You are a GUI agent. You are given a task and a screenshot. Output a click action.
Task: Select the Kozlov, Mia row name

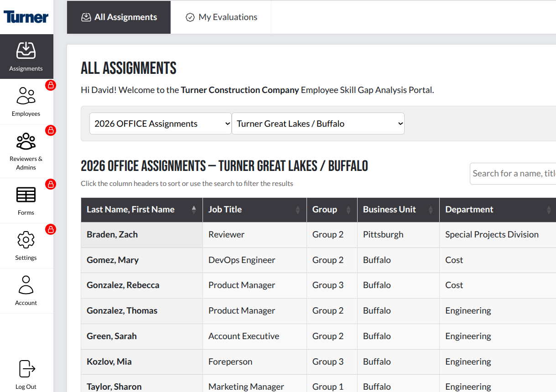[109, 361]
